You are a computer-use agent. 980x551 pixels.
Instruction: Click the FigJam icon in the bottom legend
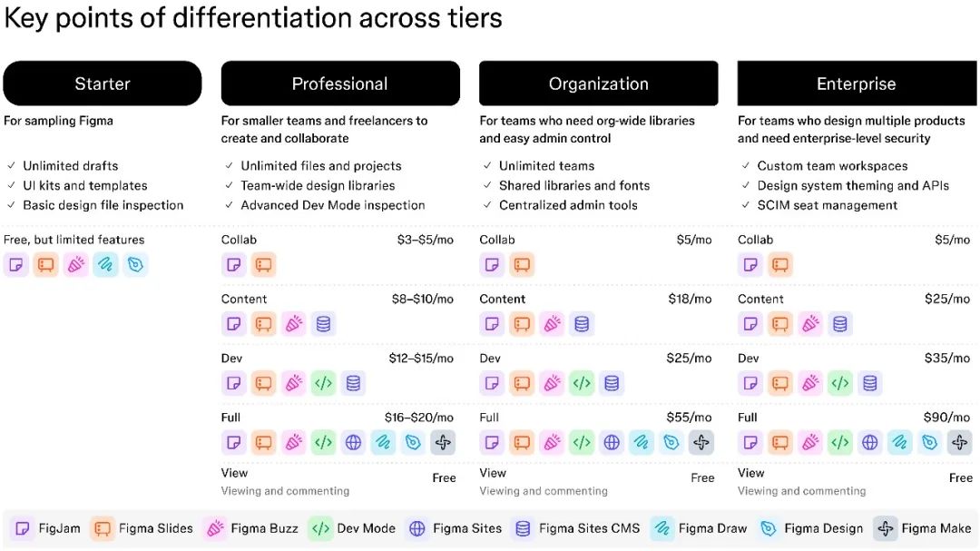click(x=23, y=528)
